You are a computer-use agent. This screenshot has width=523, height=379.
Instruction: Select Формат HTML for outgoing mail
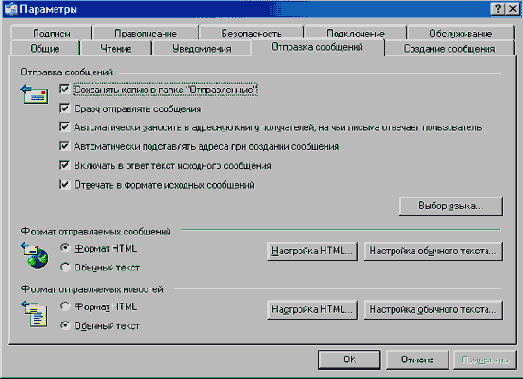pyautogui.click(x=65, y=248)
